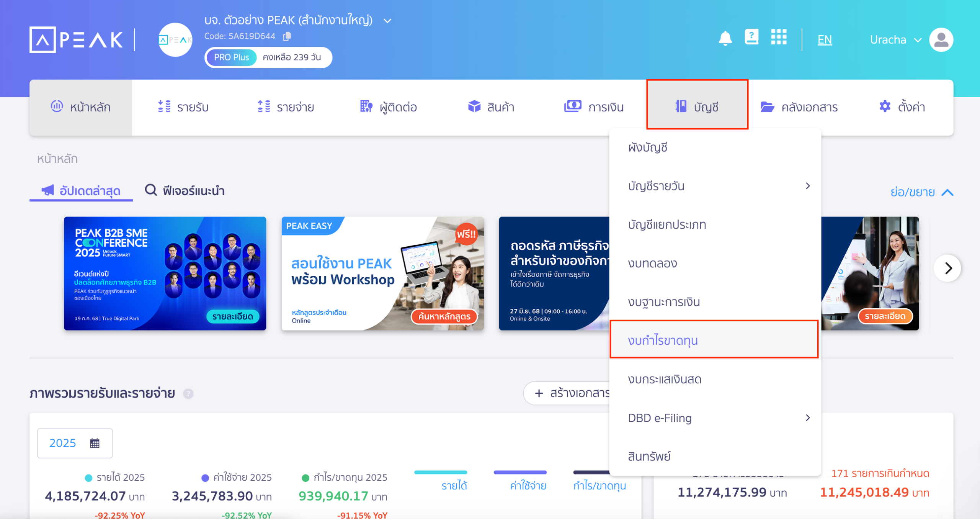
Task: Open the การเงิน menu
Action: pyautogui.click(x=594, y=107)
